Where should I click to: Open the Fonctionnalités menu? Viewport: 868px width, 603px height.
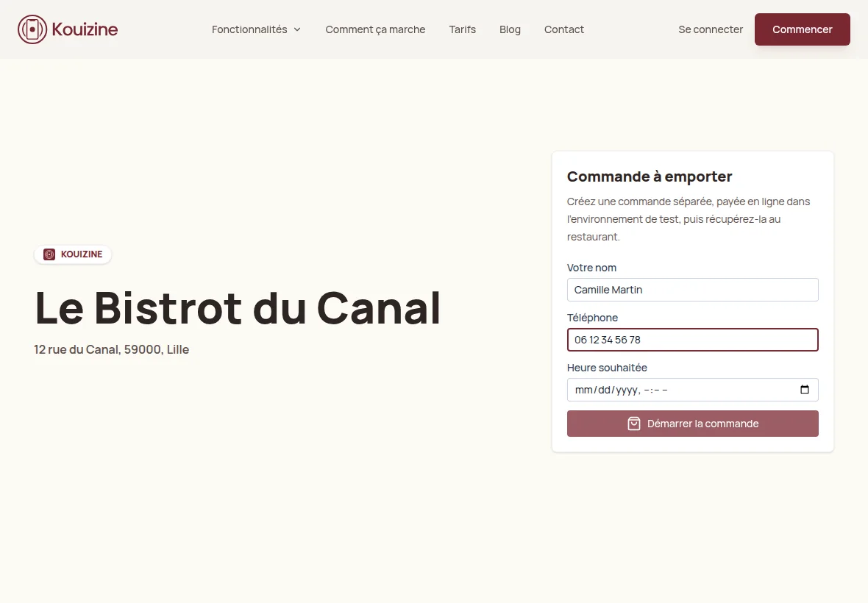point(256,29)
